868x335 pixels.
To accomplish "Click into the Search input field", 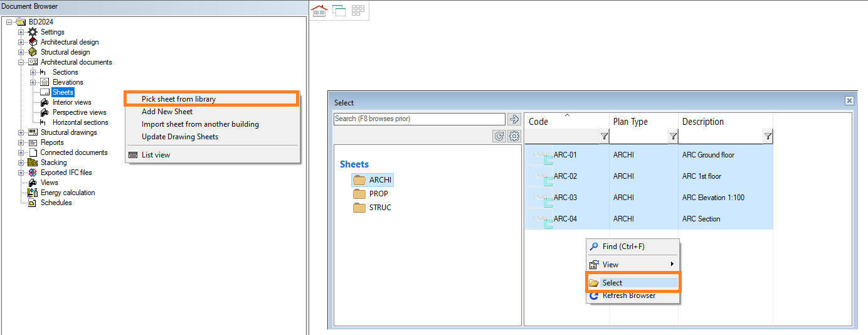I will [x=419, y=119].
